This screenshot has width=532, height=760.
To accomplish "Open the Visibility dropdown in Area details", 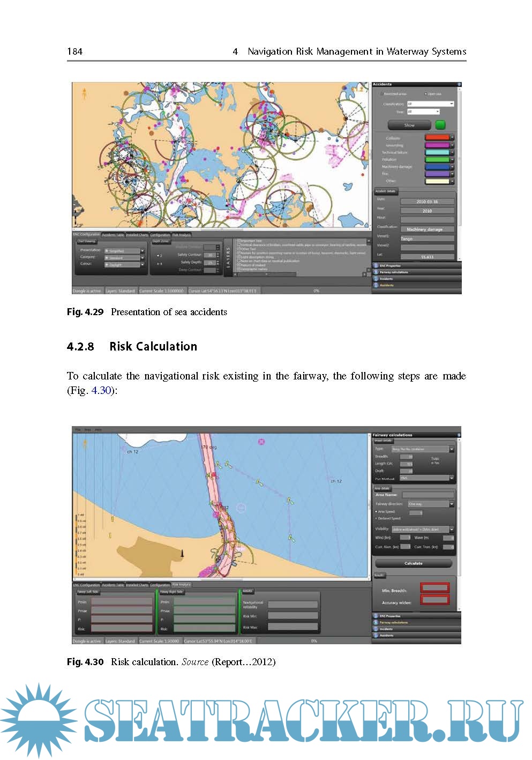I will point(451,529).
